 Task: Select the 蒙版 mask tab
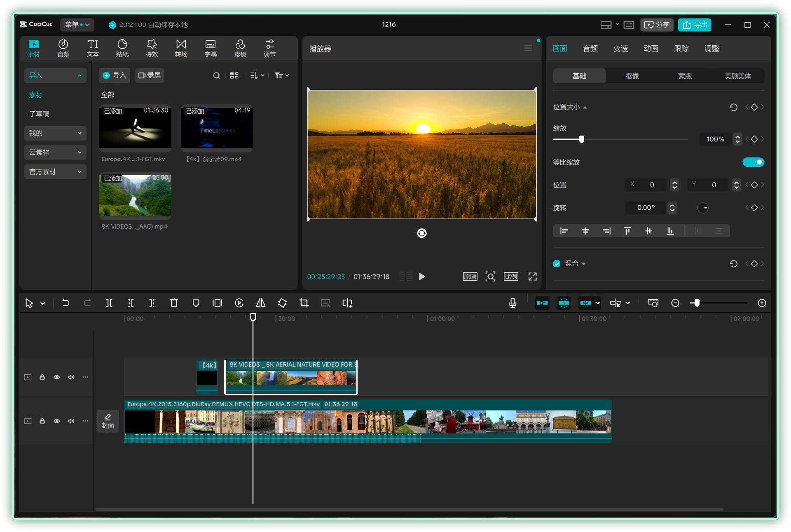click(x=685, y=76)
